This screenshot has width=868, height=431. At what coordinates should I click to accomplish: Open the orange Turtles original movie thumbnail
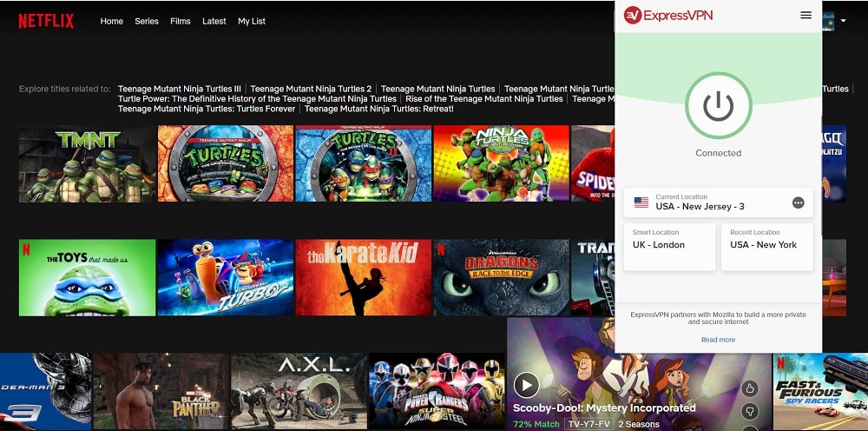point(226,163)
